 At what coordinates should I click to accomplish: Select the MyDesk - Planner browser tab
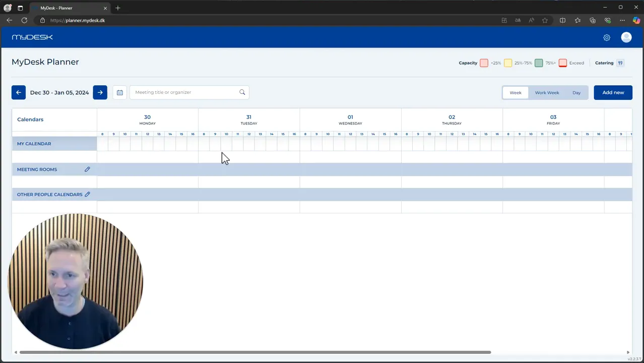(x=70, y=8)
